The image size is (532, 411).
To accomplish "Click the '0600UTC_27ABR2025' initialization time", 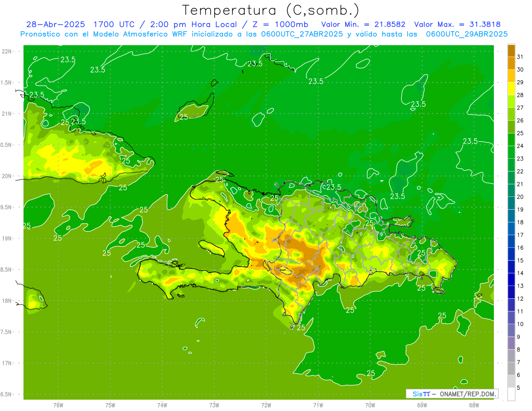I will [x=302, y=34].
